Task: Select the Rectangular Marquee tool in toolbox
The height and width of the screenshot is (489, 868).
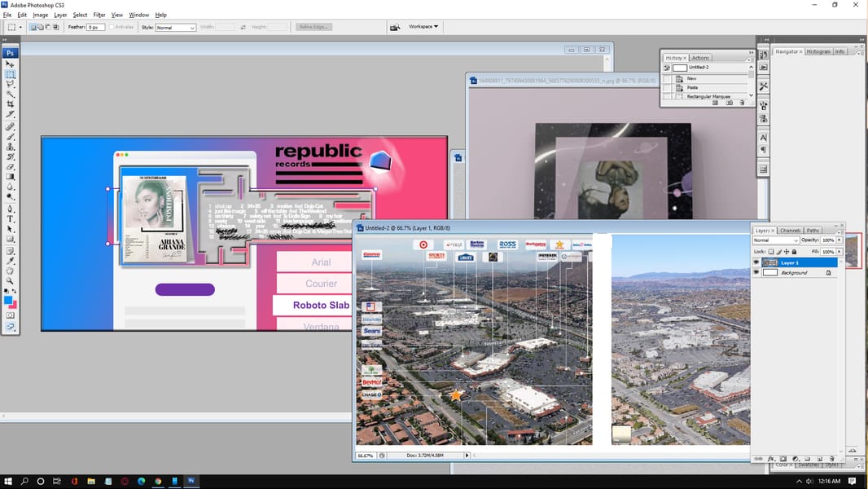Action: (x=10, y=74)
